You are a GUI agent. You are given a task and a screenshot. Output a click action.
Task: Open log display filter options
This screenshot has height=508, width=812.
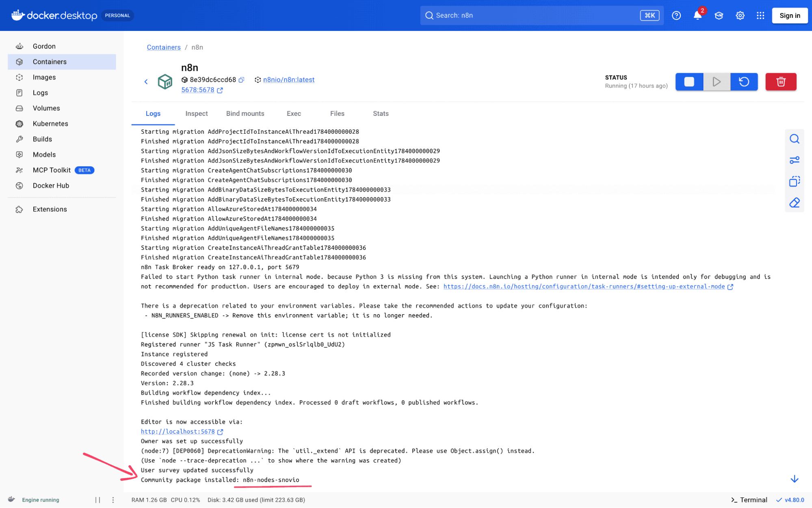tap(795, 160)
